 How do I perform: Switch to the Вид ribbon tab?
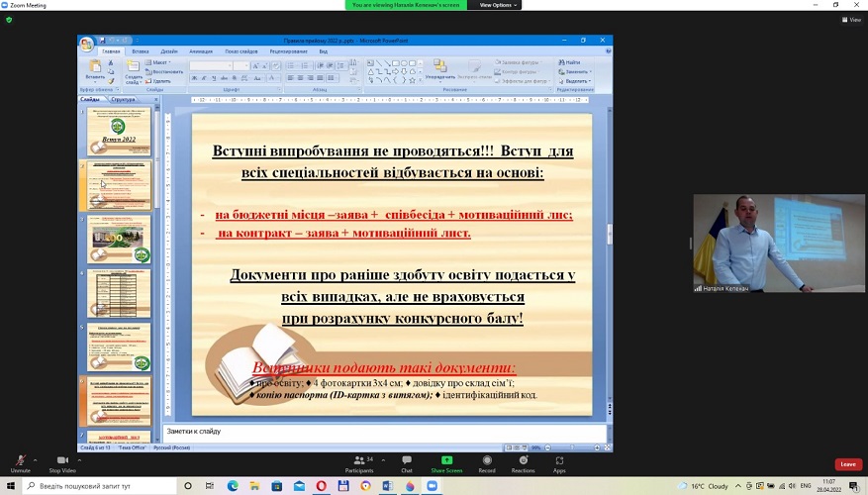(x=324, y=51)
